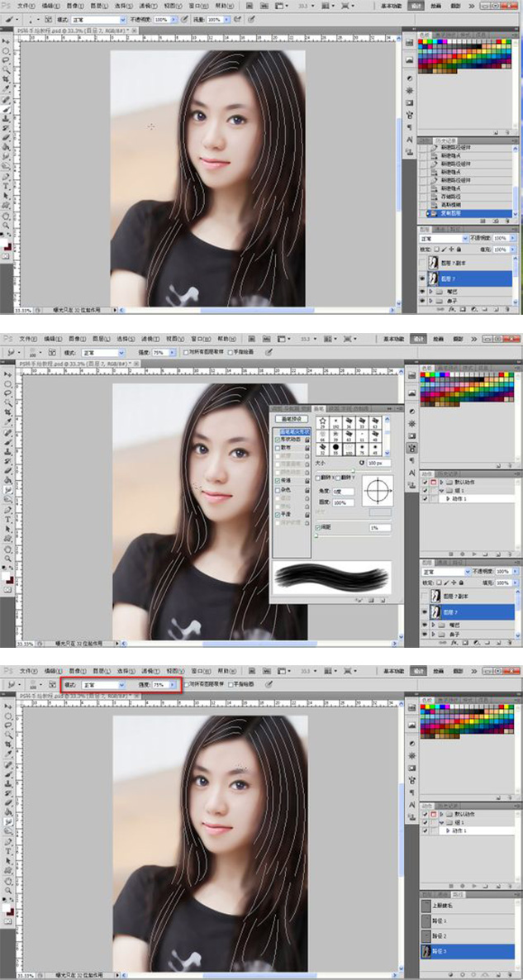Enable the 散布 checkbox in the Brush panel

[278, 449]
